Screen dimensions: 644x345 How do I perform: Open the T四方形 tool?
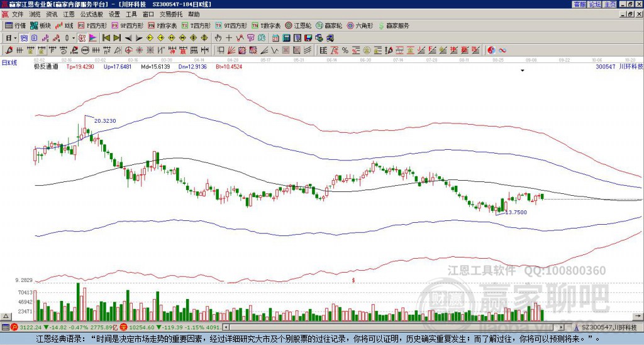[196, 25]
